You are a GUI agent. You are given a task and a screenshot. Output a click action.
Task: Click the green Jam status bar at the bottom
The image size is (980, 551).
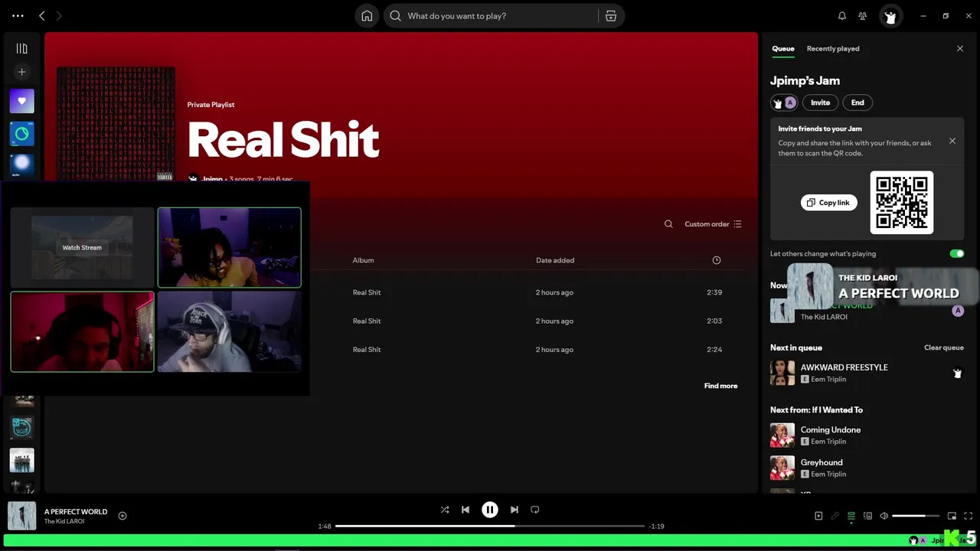pyautogui.click(x=490, y=540)
